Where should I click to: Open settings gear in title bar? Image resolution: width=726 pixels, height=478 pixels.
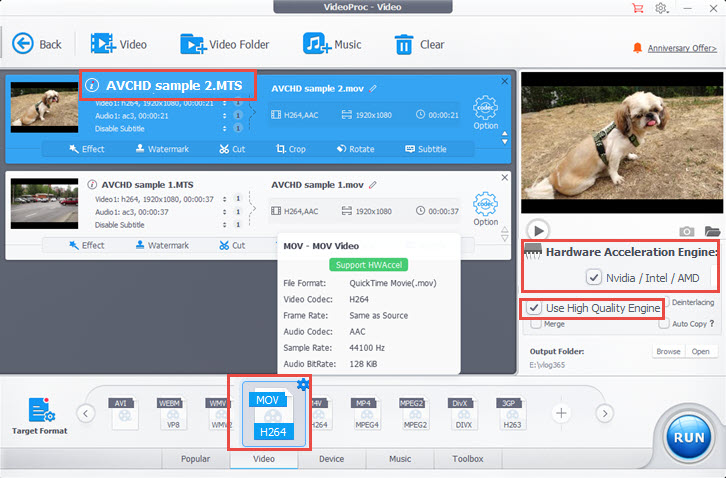pos(661,8)
